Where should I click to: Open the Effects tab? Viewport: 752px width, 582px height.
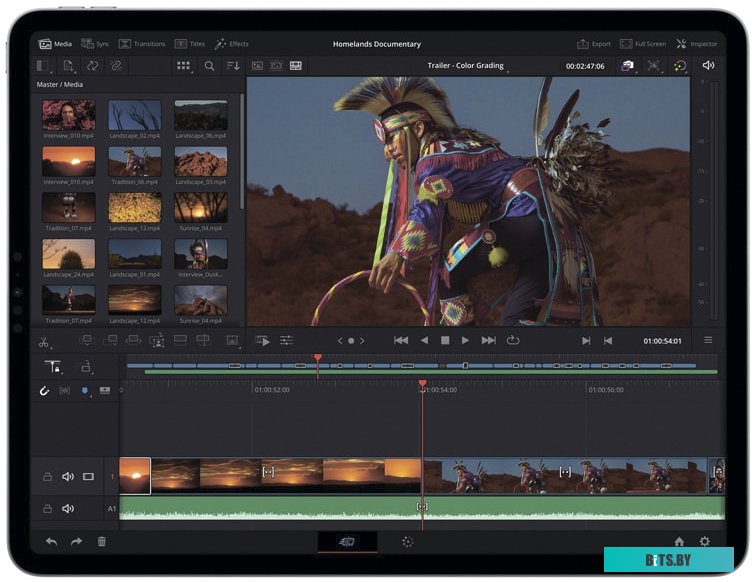[x=232, y=44]
